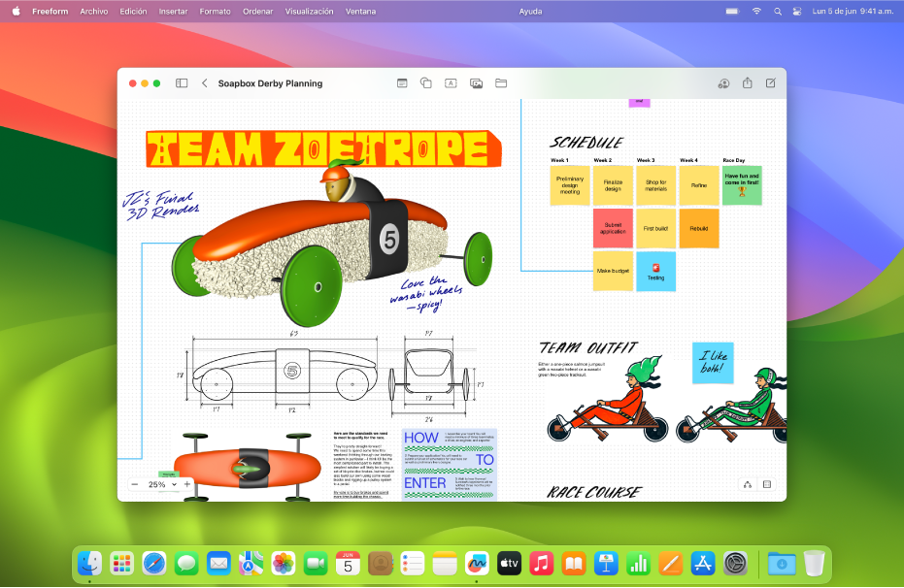Insert a file using the folder toolbar icon
The width and height of the screenshot is (904, 588).
(x=500, y=83)
